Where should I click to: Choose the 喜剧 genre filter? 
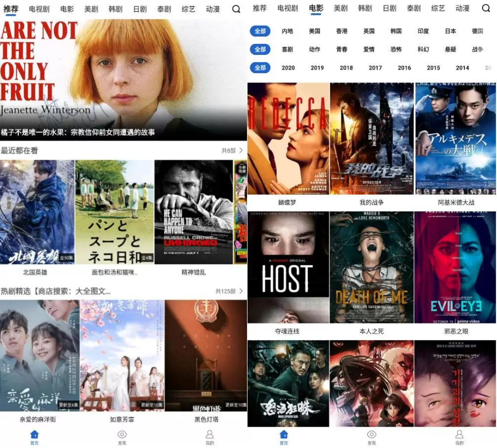pos(287,49)
